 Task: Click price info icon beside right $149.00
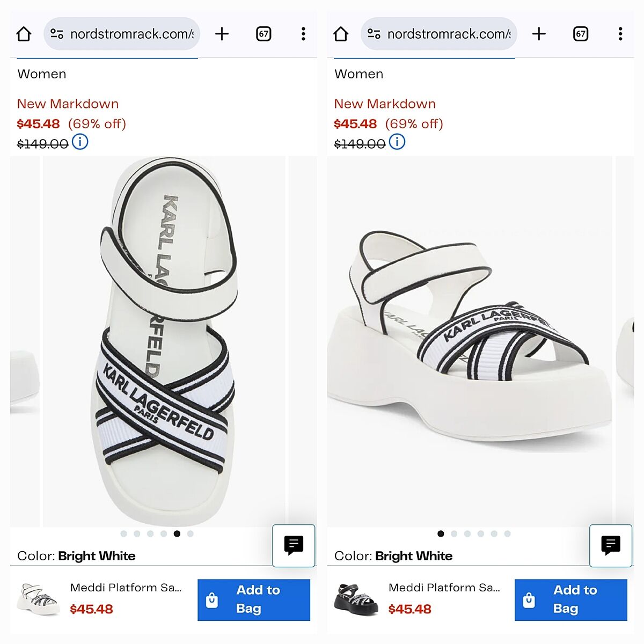point(397,142)
